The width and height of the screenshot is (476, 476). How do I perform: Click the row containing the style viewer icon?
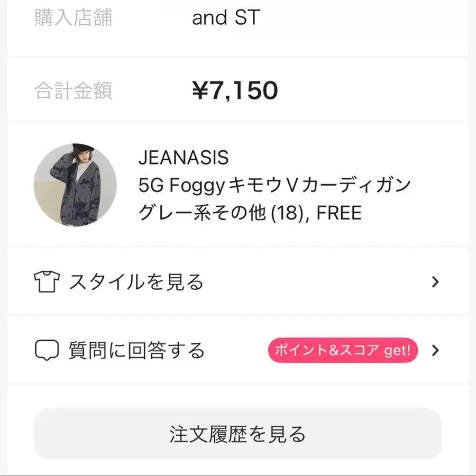pos(238,282)
